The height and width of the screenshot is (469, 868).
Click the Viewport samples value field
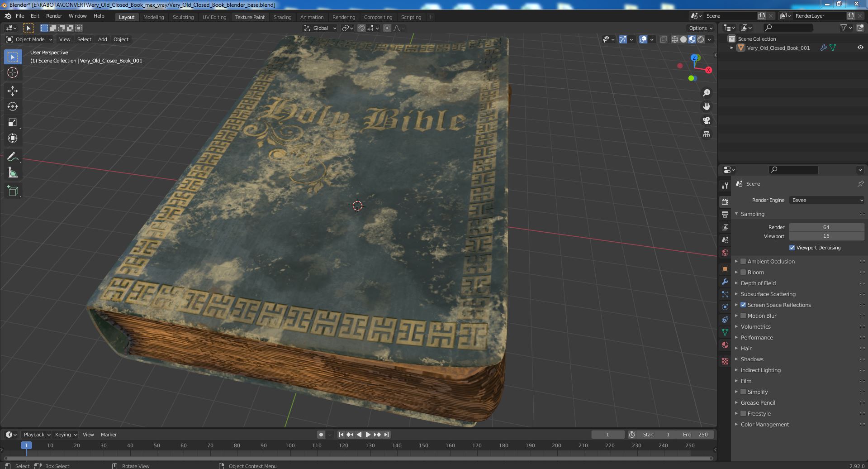click(x=827, y=236)
